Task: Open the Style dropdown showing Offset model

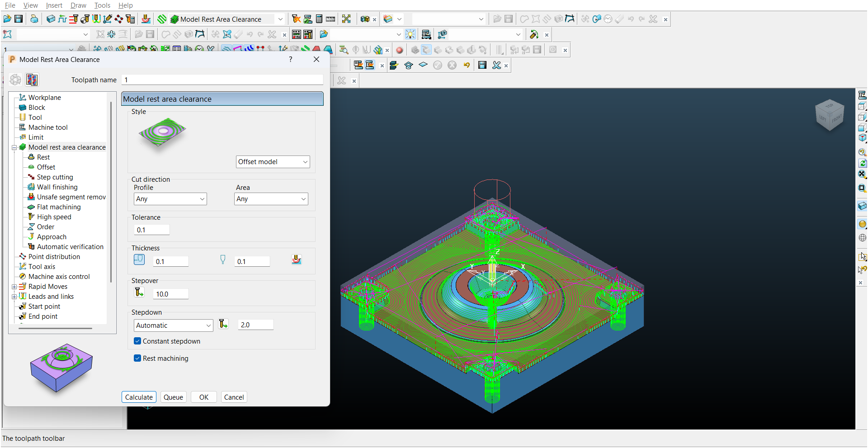Action: [x=273, y=162]
